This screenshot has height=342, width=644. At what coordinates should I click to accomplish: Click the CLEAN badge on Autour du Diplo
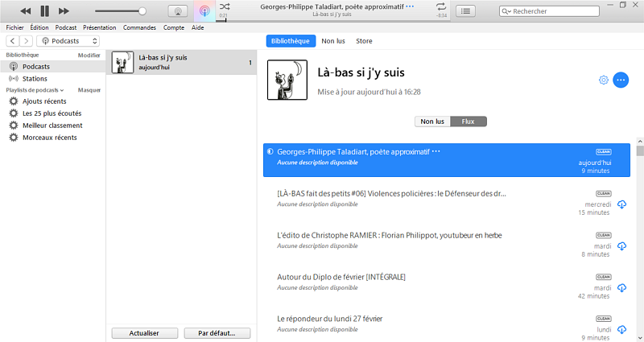pyautogui.click(x=603, y=277)
